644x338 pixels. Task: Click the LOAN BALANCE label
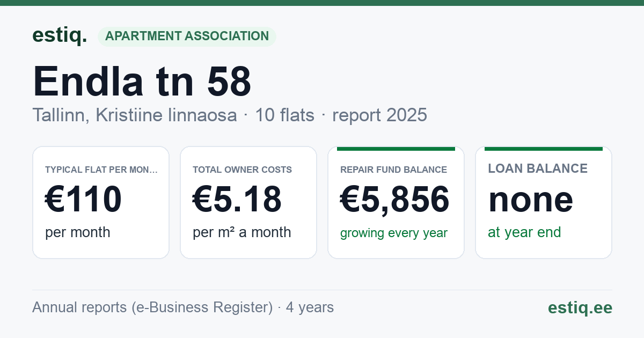[x=538, y=168]
